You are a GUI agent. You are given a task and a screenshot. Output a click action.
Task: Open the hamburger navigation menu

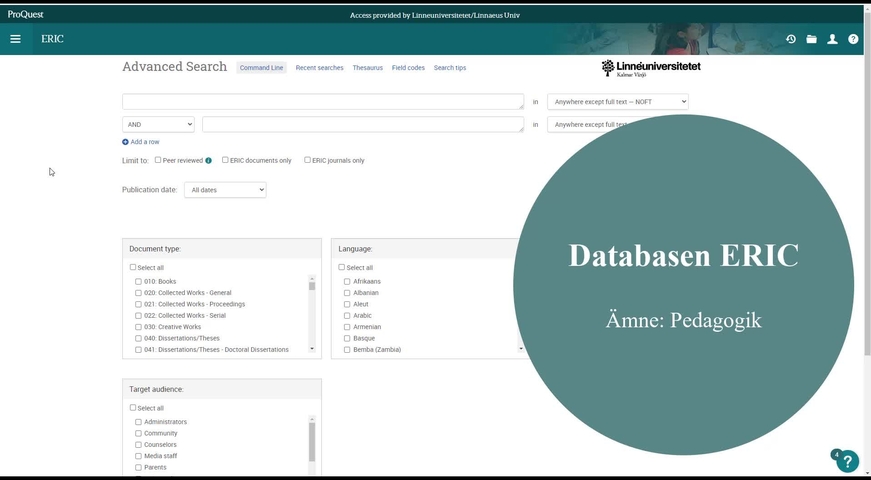pyautogui.click(x=16, y=39)
